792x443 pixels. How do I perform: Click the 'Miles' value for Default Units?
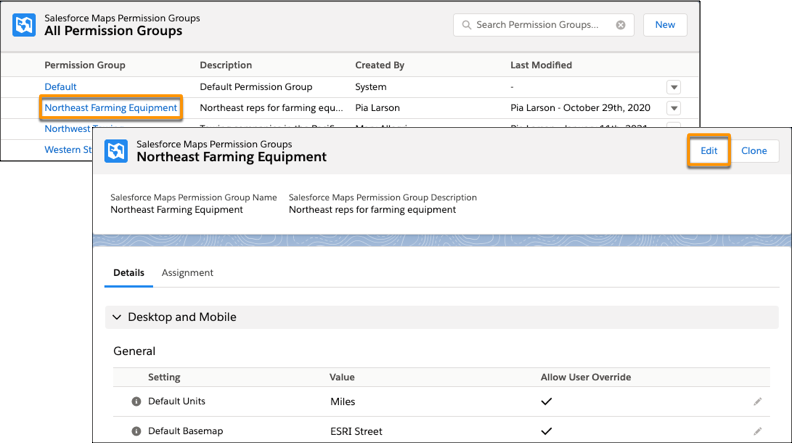point(343,402)
